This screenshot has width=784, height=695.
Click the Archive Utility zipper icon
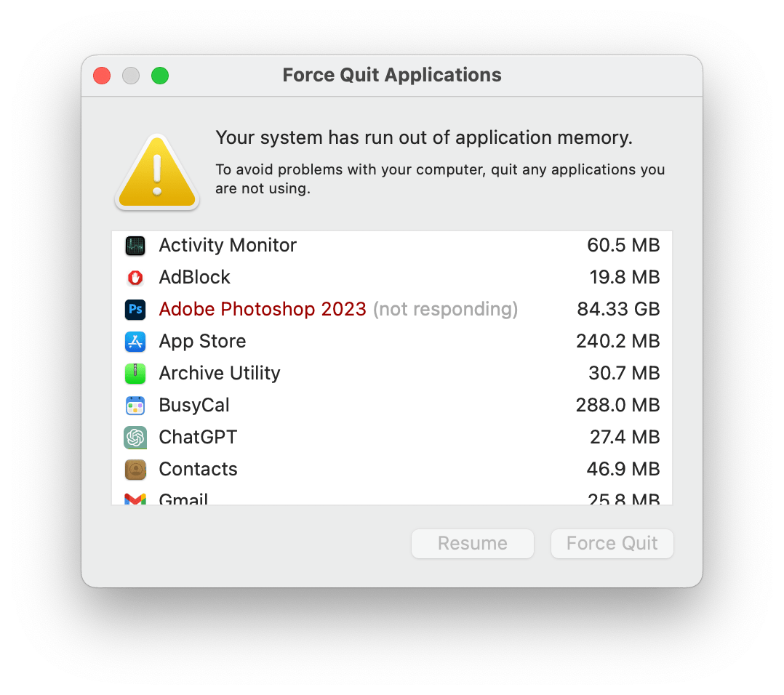tap(135, 374)
